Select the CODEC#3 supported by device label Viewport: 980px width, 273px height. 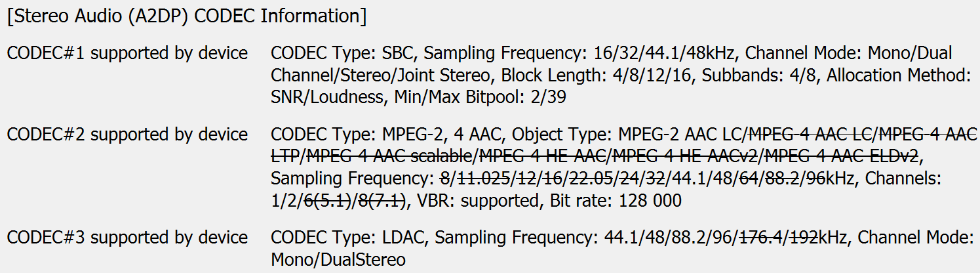point(127,238)
